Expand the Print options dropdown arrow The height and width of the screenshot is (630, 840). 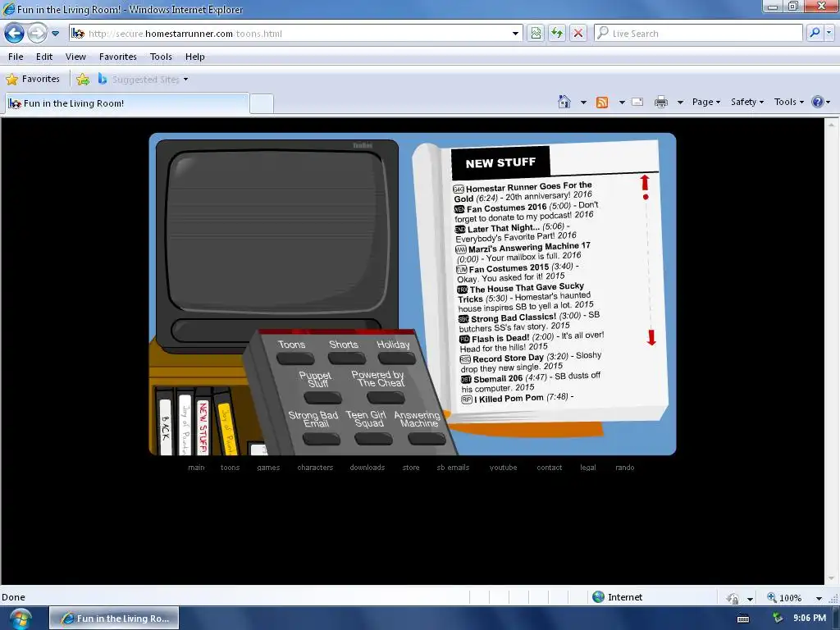(680, 102)
